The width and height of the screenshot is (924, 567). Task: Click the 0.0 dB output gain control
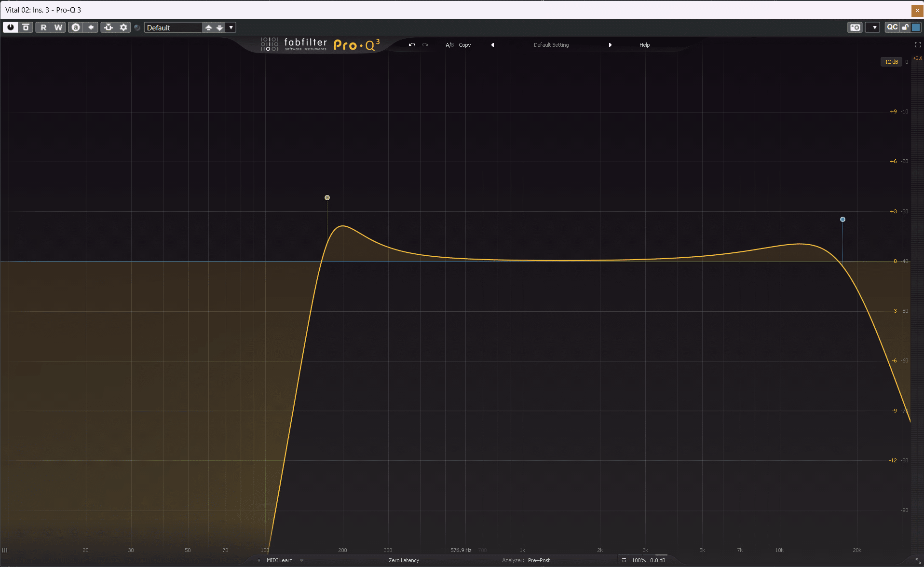(x=658, y=560)
